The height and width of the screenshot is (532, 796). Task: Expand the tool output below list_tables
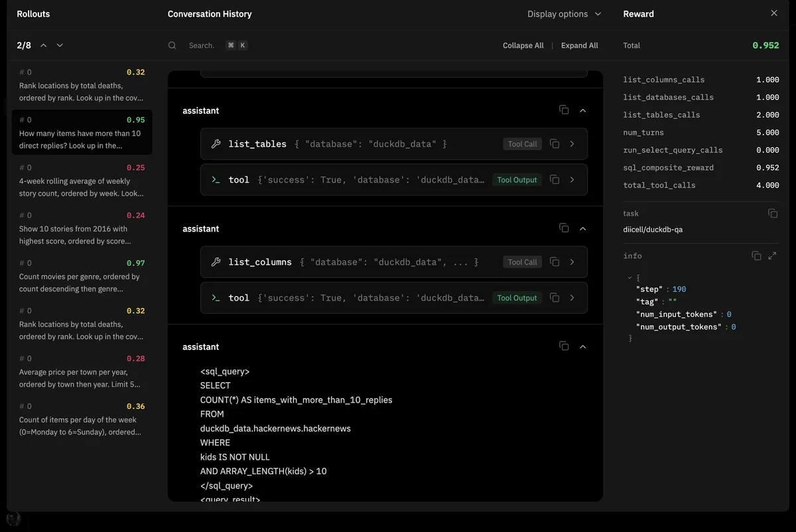tap(572, 180)
